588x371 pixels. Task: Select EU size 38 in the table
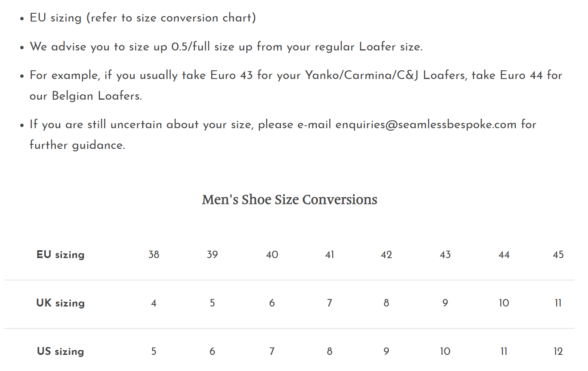pyautogui.click(x=154, y=255)
